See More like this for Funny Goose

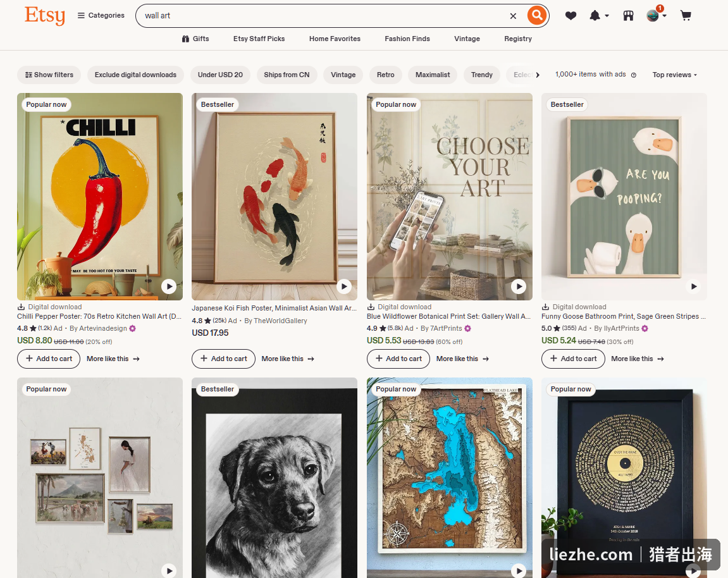(x=638, y=359)
